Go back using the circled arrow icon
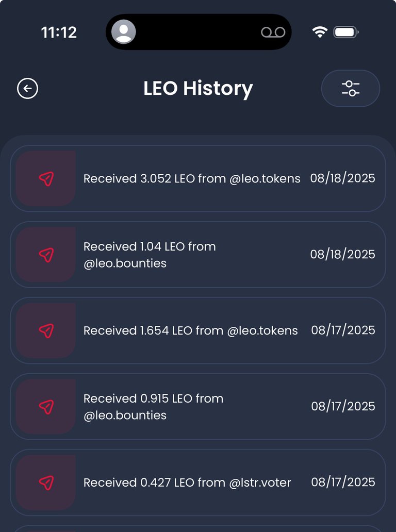396x532 pixels. coord(27,89)
